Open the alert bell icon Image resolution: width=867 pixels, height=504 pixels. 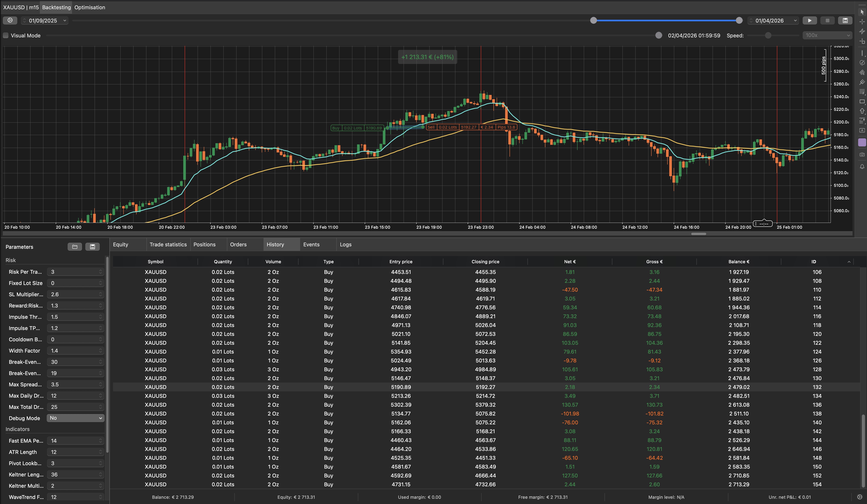tap(862, 167)
